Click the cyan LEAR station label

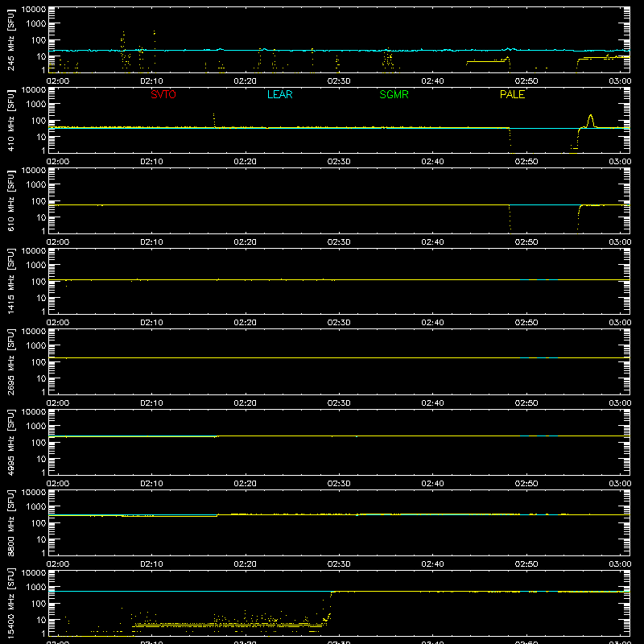(x=279, y=94)
